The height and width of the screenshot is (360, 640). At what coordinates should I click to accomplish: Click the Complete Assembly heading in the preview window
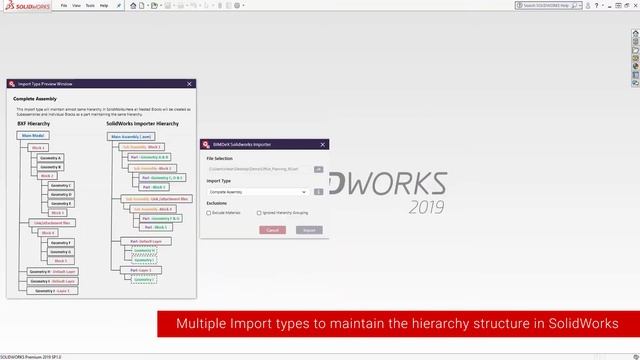[x=35, y=99]
